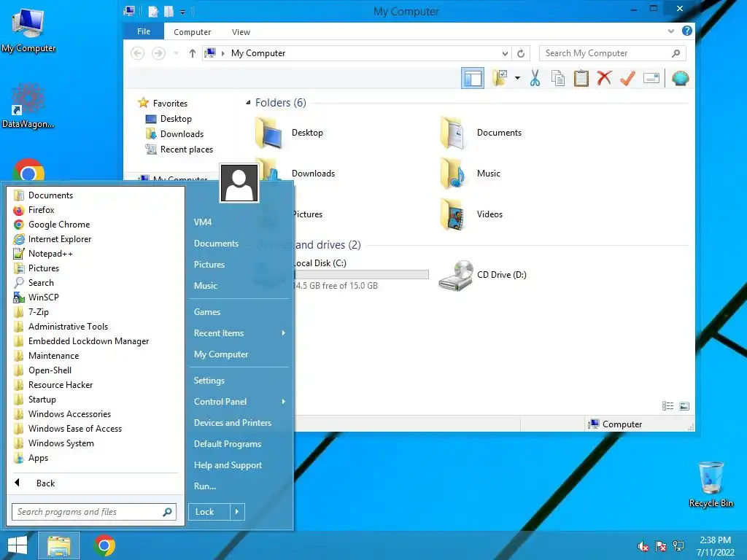The height and width of the screenshot is (560, 747).
Task: Click the Paste clipboard toolbar icon
Action: (581, 78)
